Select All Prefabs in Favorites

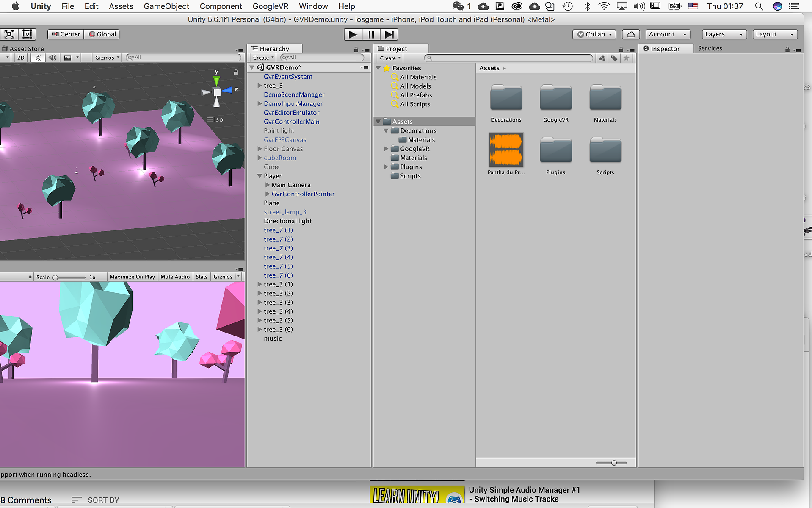click(x=416, y=95)
